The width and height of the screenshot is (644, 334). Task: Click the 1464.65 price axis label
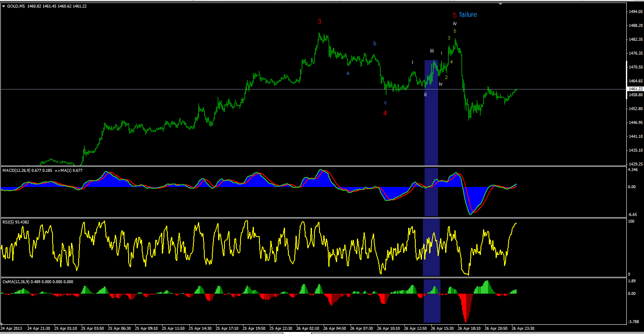coord(635,81)
